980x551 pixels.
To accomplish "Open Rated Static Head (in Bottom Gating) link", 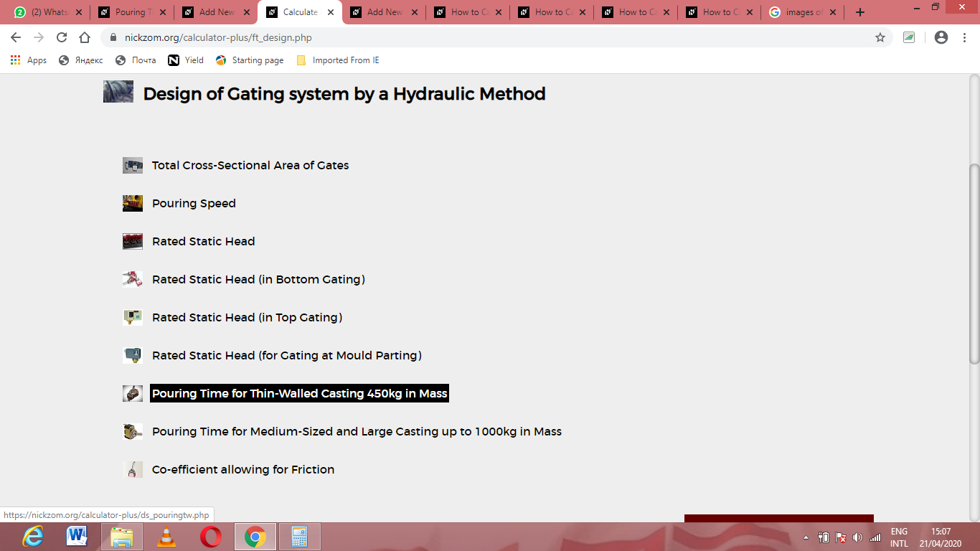I will tap(258, 280).
